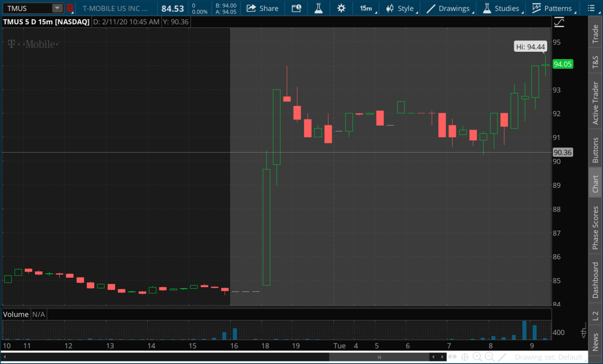The height and width of the screenshot is (364, 603).
Task: Click the 16 hour marker on time axis
Action: click(x=234, y=346)
